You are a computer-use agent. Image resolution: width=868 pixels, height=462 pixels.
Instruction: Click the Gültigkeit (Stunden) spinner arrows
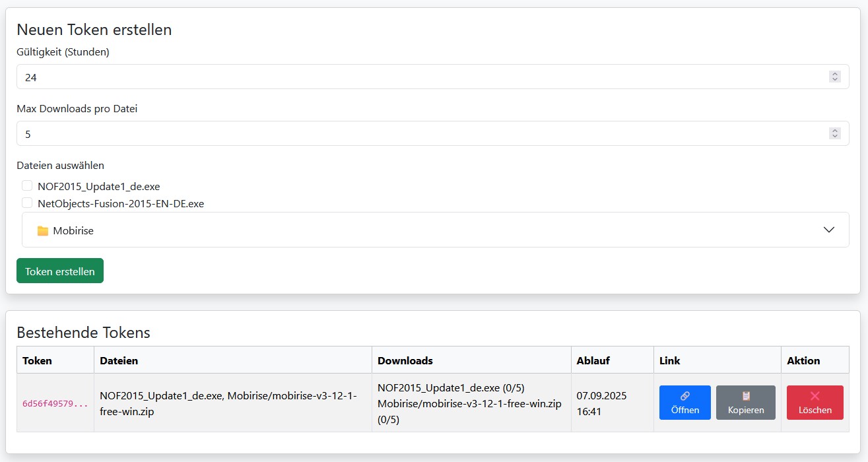tap(834, 77)
